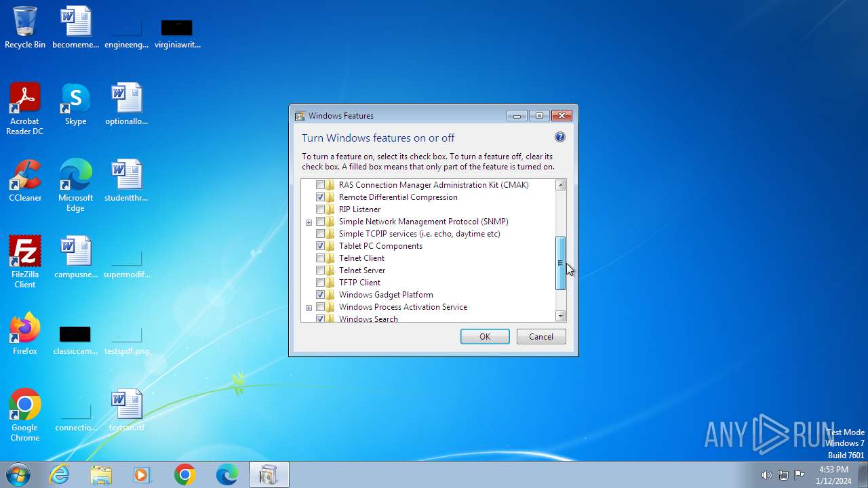
Task: Select Windows Gadget Platform label
Action: (x=386, y=295)
